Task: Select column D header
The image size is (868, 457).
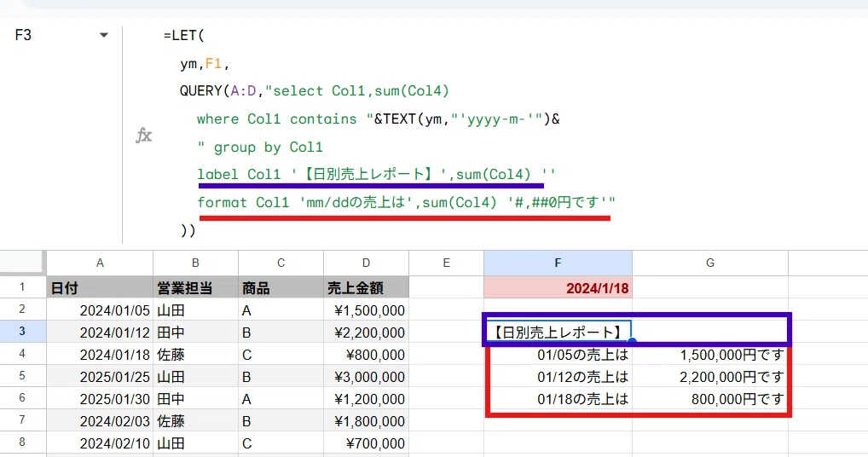Action: point(366,263)
